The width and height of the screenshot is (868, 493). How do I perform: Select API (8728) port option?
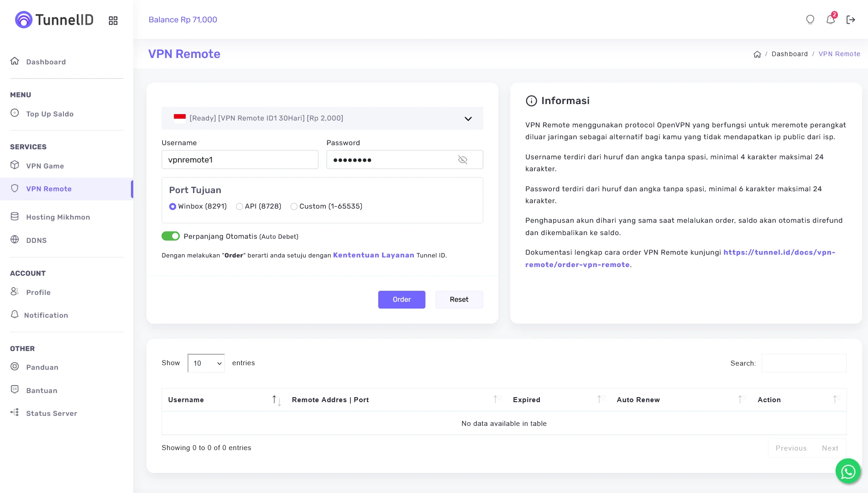tap(239, 206)
